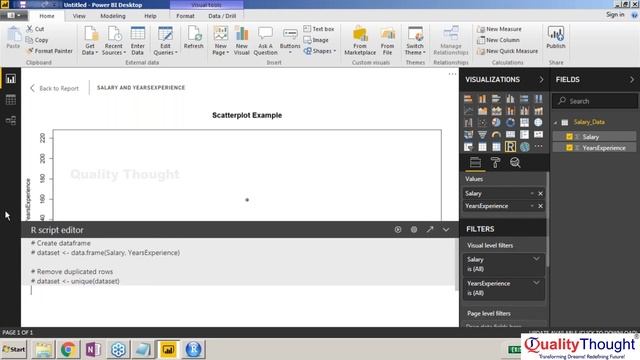Choose the treemap visualization

(x=524, y=122)
